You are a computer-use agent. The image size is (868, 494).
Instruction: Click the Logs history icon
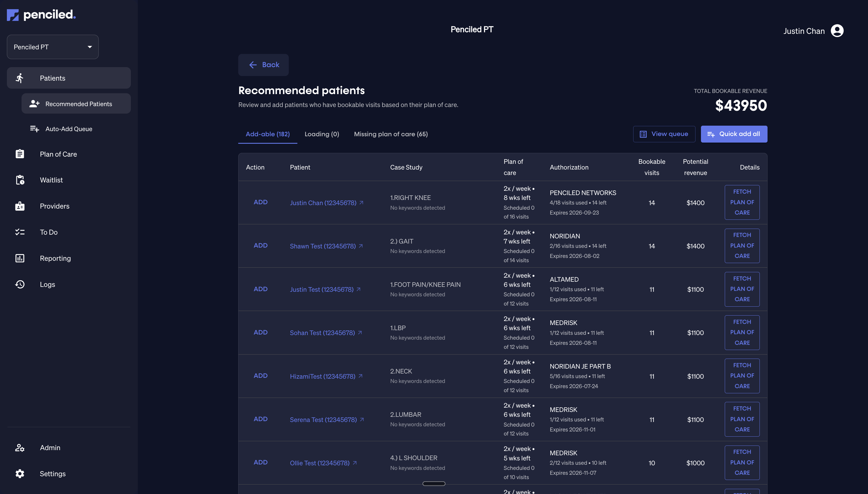[x=20, y=284]
